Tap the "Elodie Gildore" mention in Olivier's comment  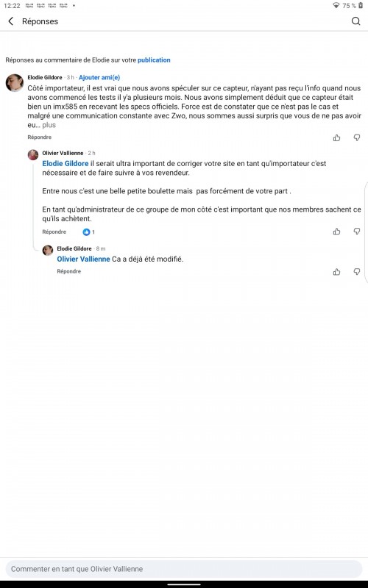pos(66,163)
